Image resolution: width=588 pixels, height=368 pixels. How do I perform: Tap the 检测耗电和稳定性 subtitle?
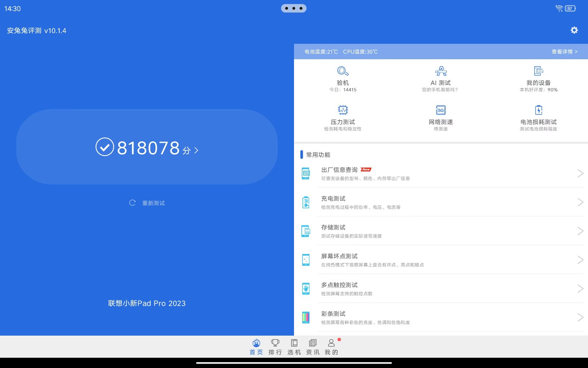pyautogui.click(x=343, y=129)
